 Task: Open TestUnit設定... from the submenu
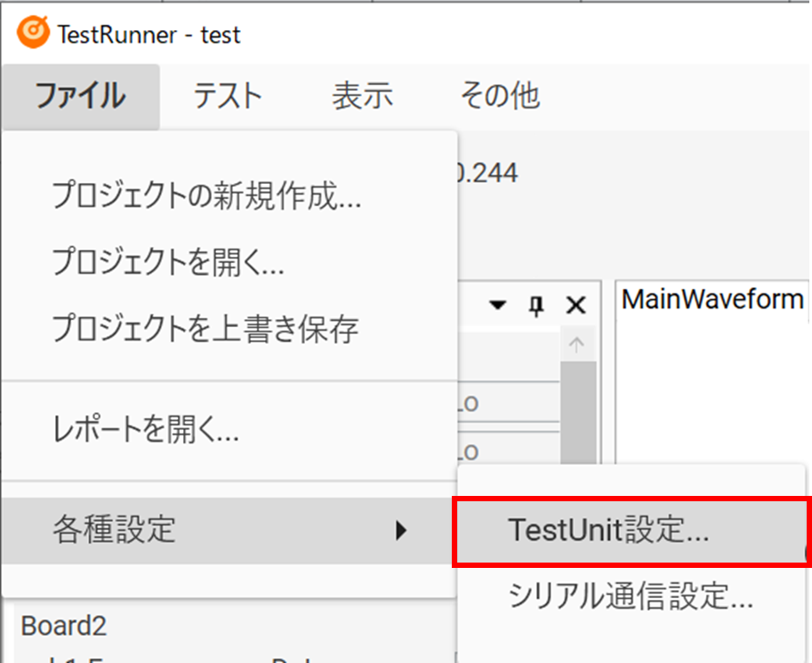point(608,531)
